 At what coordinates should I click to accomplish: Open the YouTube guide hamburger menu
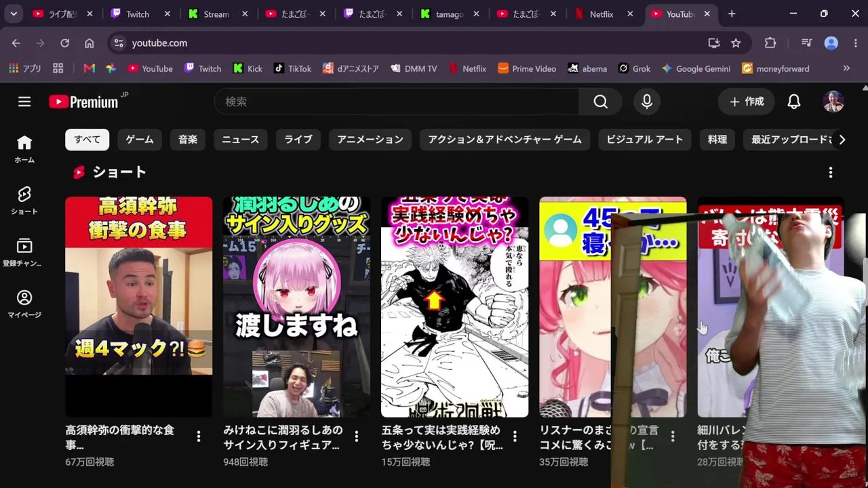24,102
